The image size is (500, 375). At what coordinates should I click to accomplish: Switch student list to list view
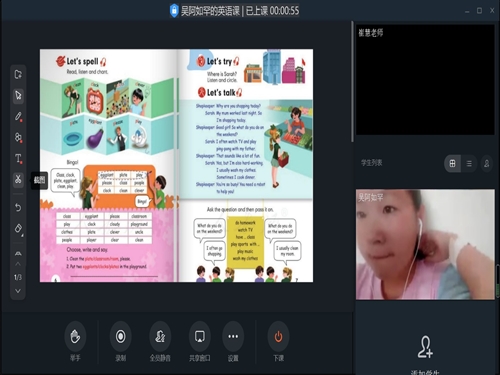click(x=469, y=163)
